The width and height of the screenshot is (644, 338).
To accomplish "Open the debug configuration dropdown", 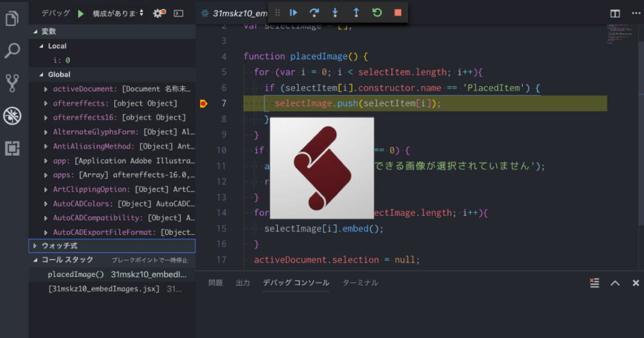I will (x=118, y=13).
